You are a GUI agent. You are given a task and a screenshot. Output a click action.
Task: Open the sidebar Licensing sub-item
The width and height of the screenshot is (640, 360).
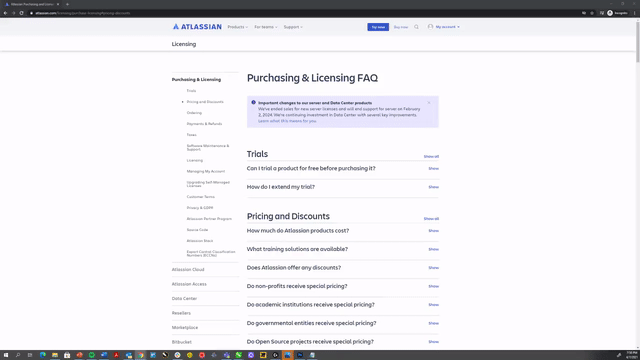click(x=195, y=160)
